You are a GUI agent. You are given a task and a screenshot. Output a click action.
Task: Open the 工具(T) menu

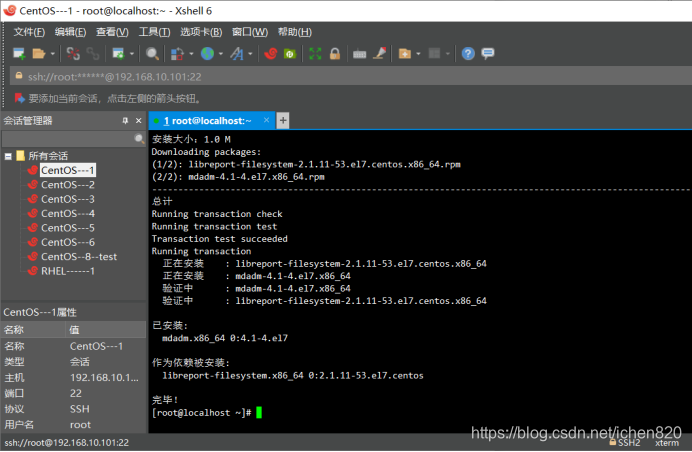154,32
